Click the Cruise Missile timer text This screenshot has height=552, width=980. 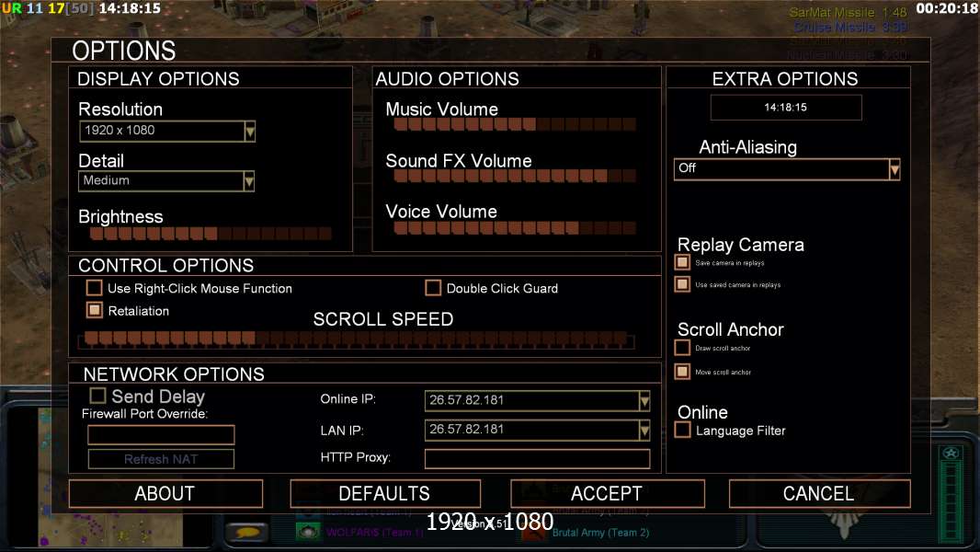850,27
